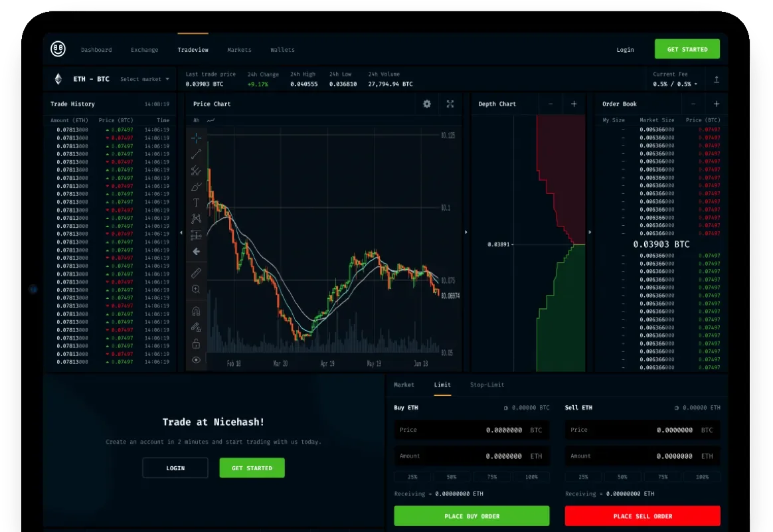773x532 pixels.
Task: Enable magnet mode in the chart toolbar
Action: tap(196, 310)
